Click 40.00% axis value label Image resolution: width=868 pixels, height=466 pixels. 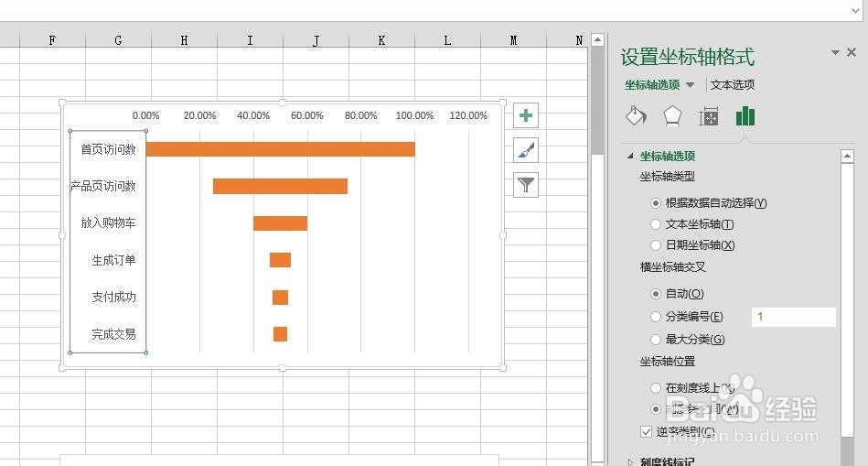coord(253,115)
